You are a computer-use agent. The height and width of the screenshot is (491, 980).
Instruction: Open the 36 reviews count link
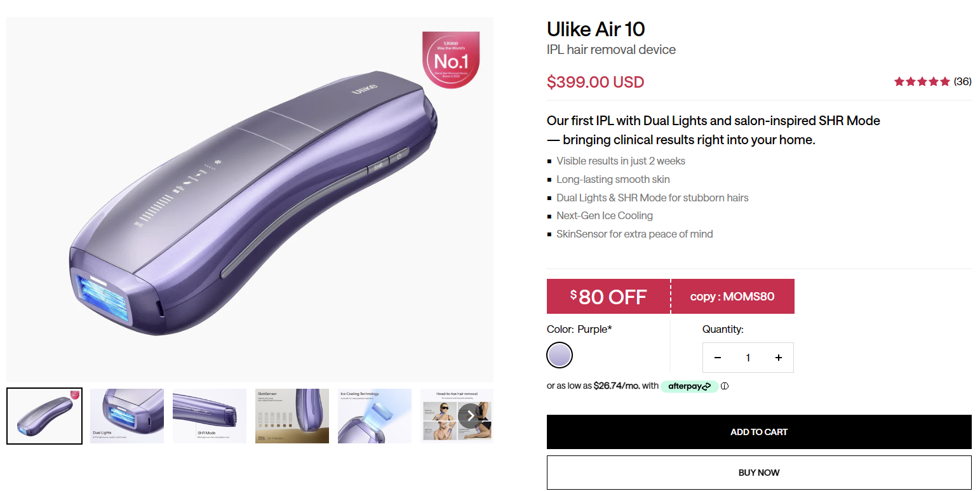pos(963,81)
